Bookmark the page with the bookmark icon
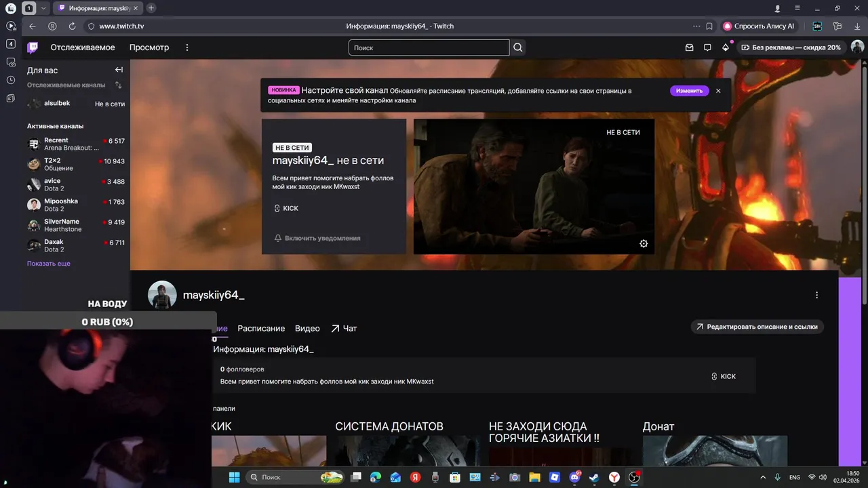Image resolution: width=868 pixels, height=488 pixels. click(x=709, y=26)
